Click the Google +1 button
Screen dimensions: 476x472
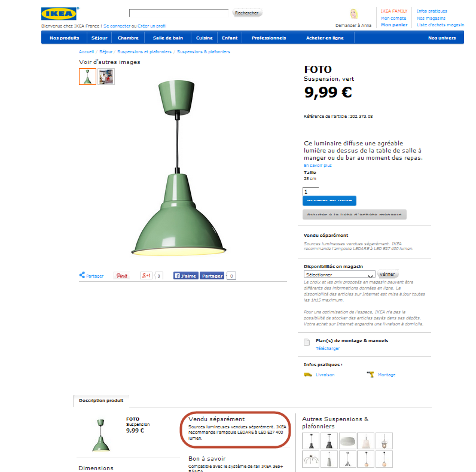click(x=147, y=276)
